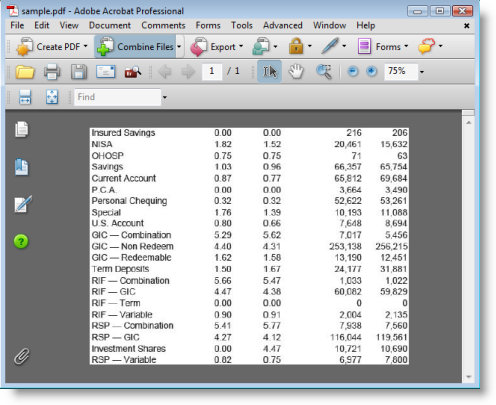The height and width of the screenshot is (405, 496).
Task: Open the Tools menu
Action: (x=242, y=25)
